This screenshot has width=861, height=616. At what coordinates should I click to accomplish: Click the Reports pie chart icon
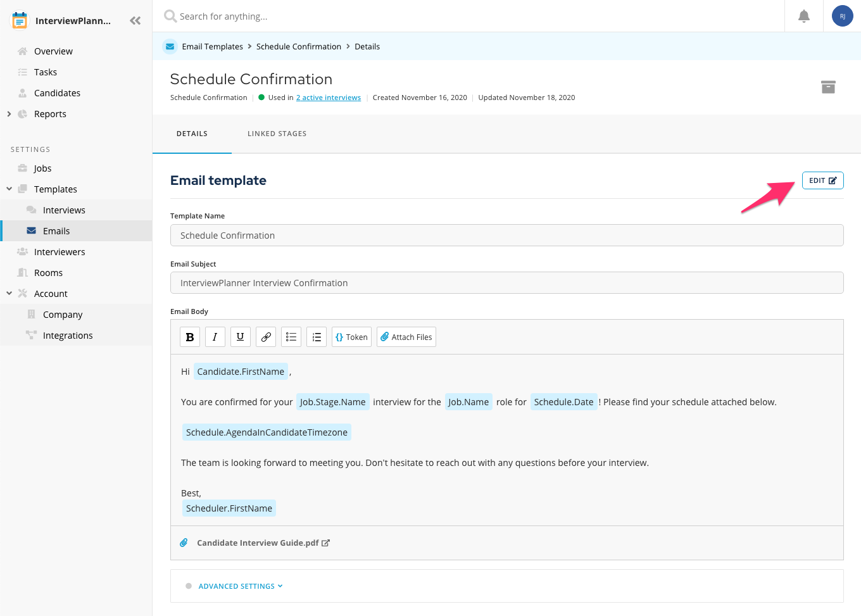tap(22, 114)
